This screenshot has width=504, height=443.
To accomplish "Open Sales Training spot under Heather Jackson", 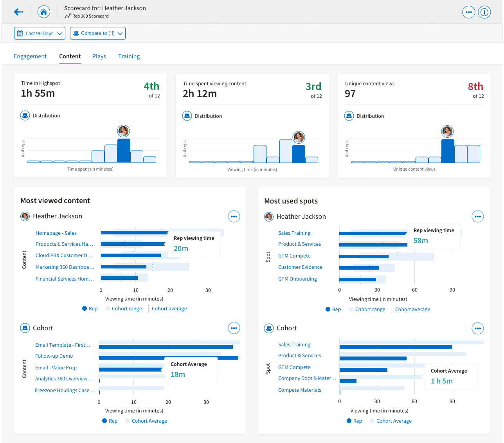I will tap(294, 233).
